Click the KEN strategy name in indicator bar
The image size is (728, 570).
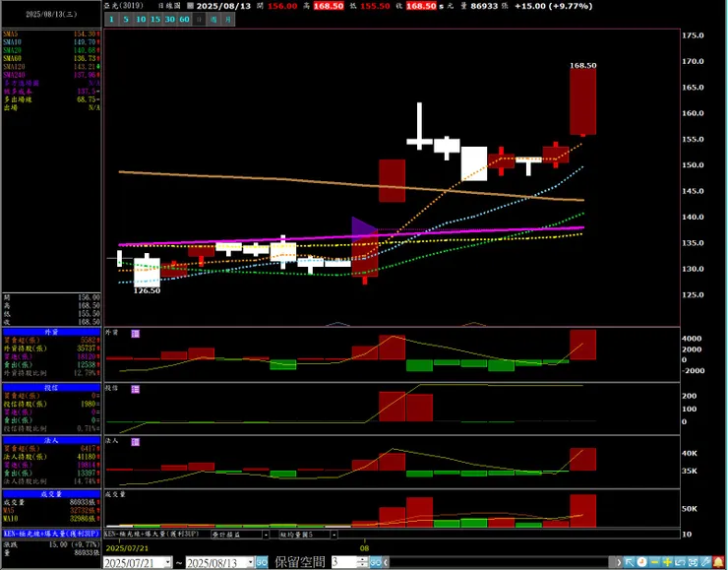tap(151, 535)
